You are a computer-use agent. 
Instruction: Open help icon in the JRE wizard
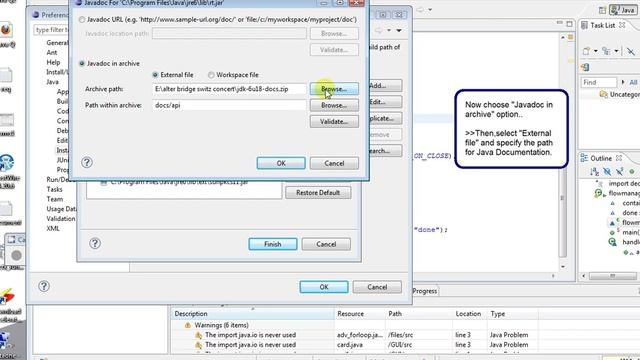coord(95,243)
